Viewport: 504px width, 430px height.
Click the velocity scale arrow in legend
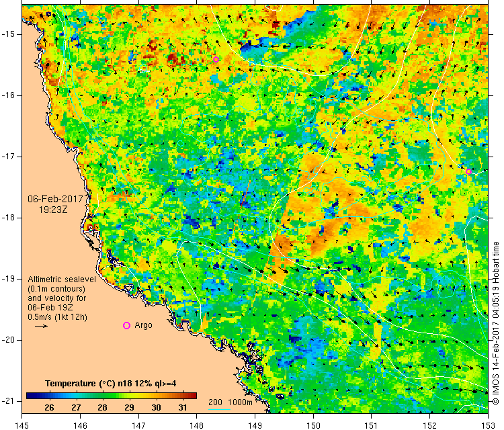pos(41,327)
